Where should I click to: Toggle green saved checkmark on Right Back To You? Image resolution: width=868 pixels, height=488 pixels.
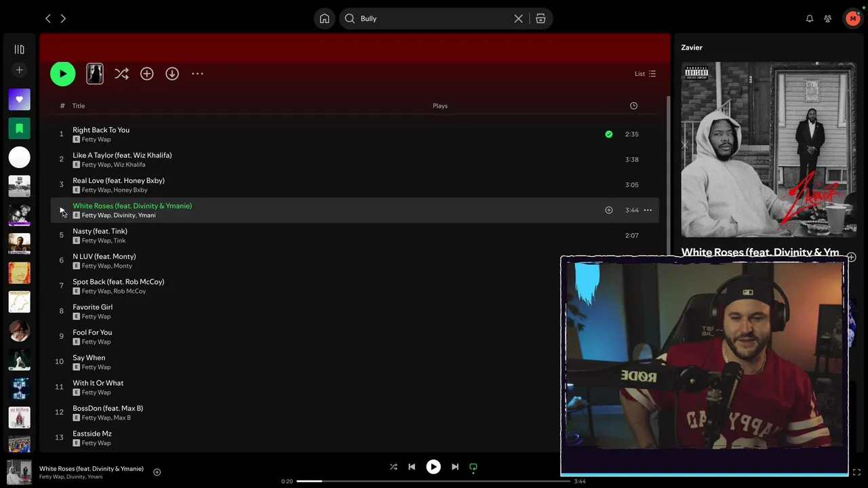[608, 134]
